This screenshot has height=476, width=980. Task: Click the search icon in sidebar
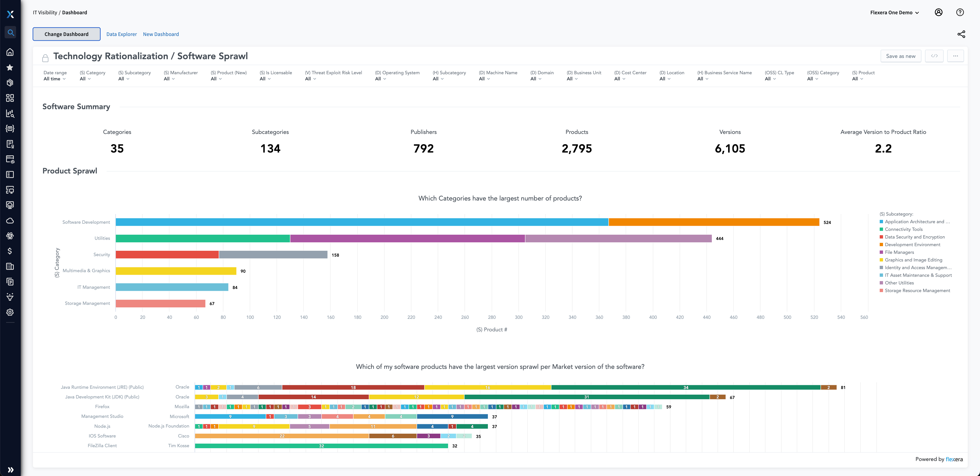coord(11,33)
